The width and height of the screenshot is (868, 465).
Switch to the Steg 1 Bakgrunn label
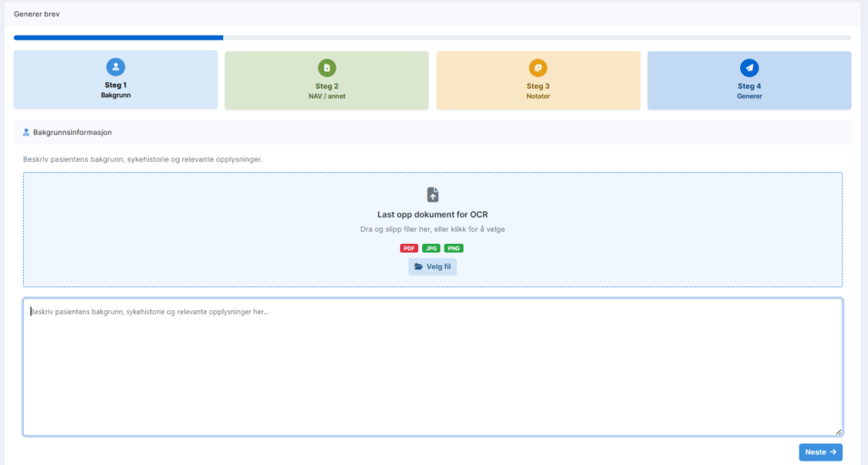click(115, 95)
